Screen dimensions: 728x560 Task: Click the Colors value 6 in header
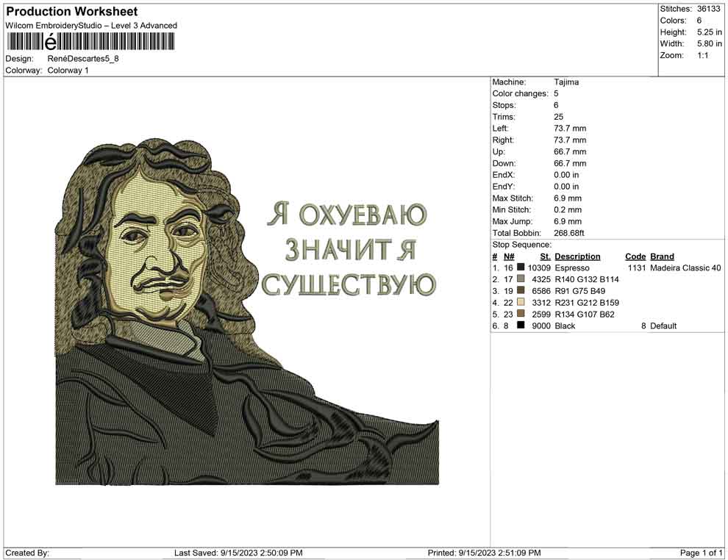[699, 21]
